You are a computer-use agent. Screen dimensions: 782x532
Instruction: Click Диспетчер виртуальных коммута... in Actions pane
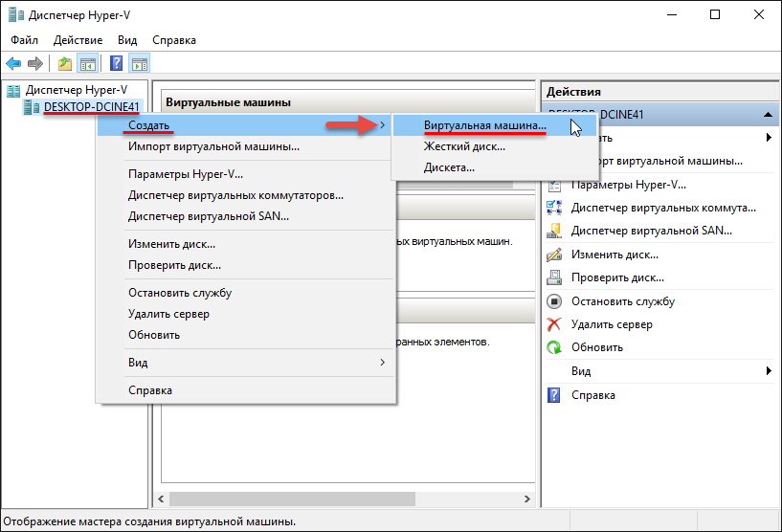click(x=663, y=208)
